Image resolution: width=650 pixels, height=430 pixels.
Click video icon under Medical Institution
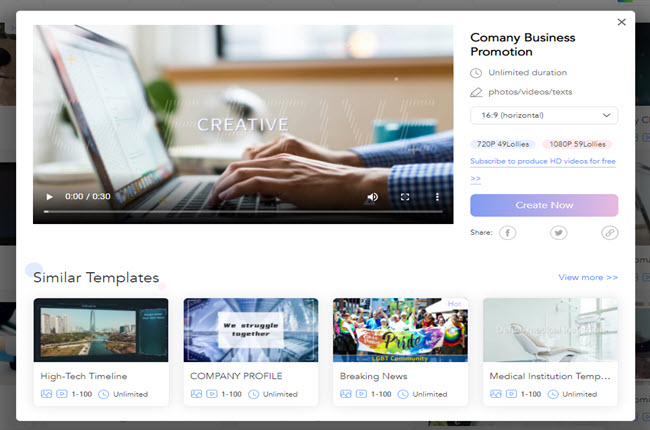point(511,394)
